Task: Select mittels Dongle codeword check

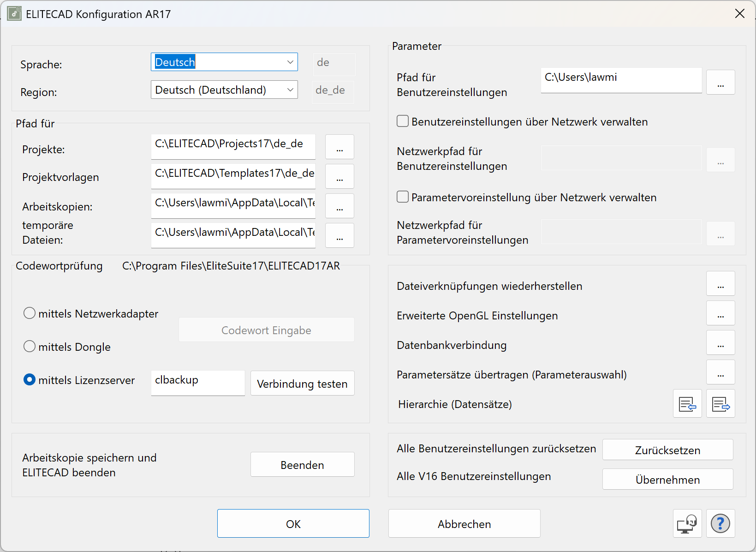Action: 29,346
